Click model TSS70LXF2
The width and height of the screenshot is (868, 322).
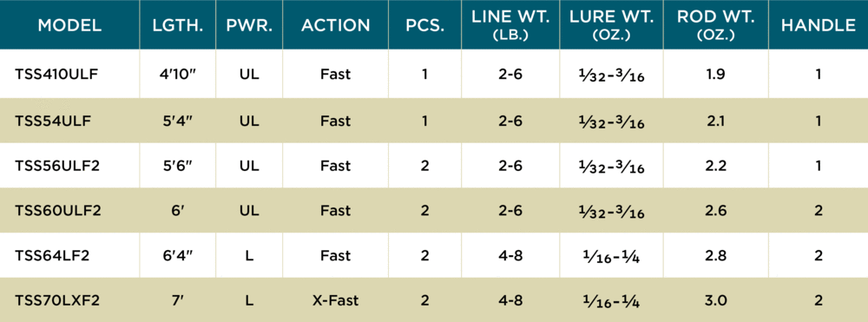tap(57, 300)
